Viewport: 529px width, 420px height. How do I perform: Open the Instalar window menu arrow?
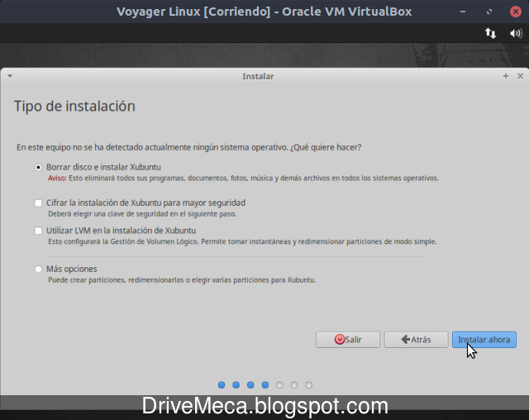point(10,76)
